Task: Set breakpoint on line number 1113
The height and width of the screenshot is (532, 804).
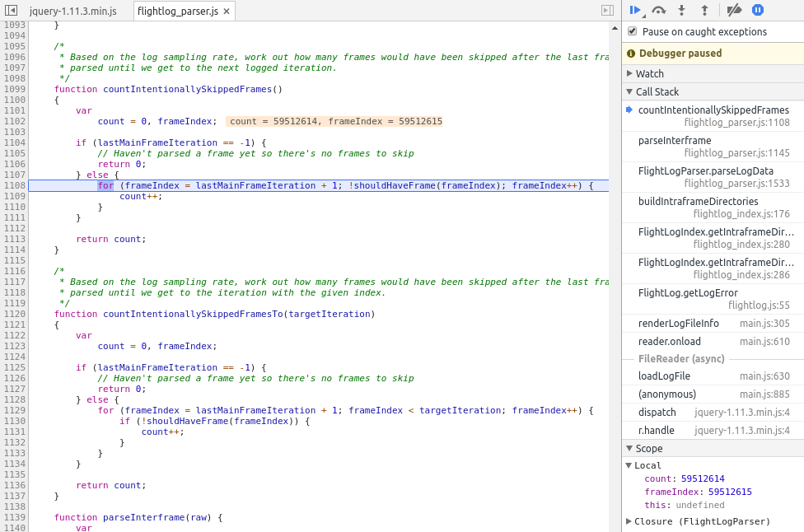Action: coord(14,239)
